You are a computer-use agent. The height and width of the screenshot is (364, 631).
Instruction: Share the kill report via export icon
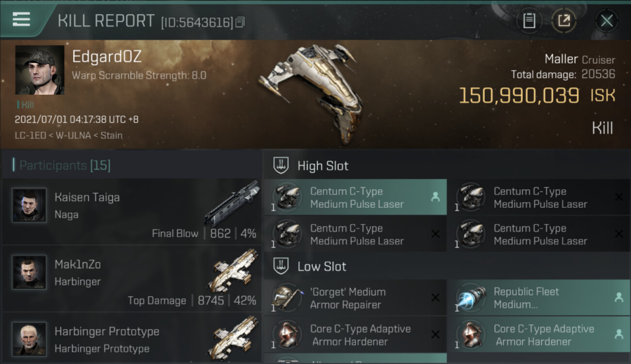tap(564, 21)
